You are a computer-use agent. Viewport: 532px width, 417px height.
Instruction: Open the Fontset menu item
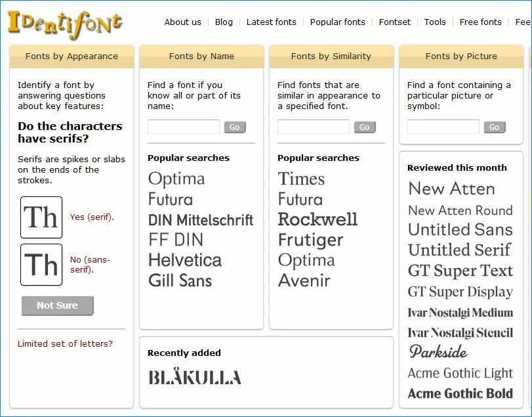[x=395, y=22]
